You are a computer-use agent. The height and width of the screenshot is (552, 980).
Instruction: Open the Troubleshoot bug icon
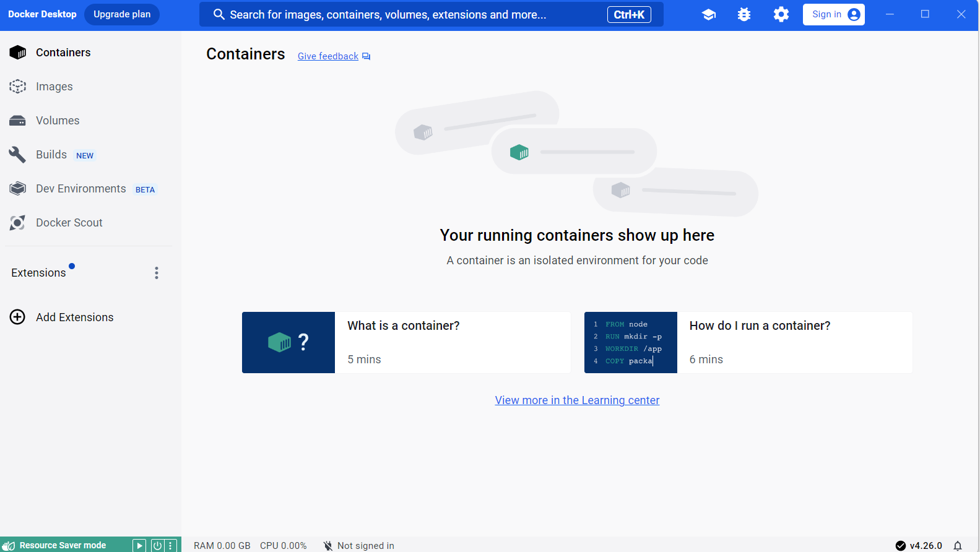(744, 15)
